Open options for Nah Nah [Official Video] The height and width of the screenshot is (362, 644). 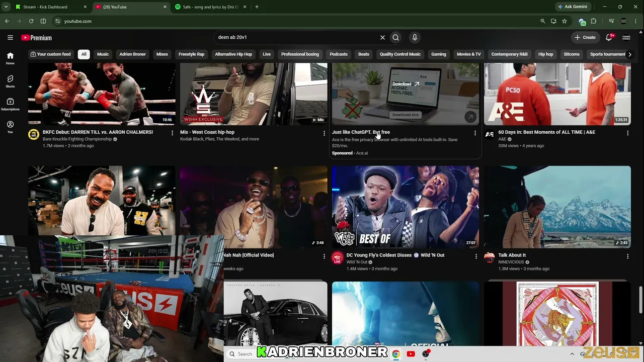coord(324,256)
